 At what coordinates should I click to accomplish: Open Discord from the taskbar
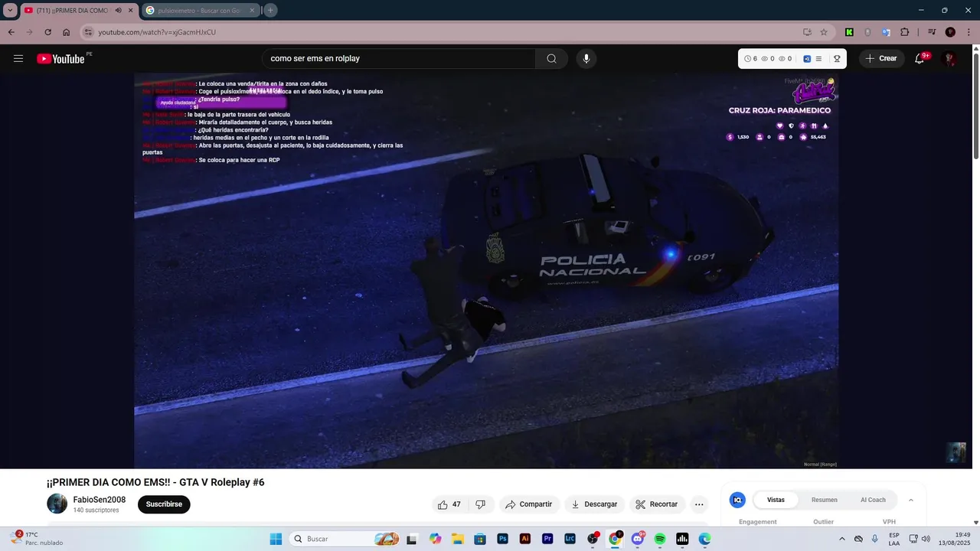637,539
